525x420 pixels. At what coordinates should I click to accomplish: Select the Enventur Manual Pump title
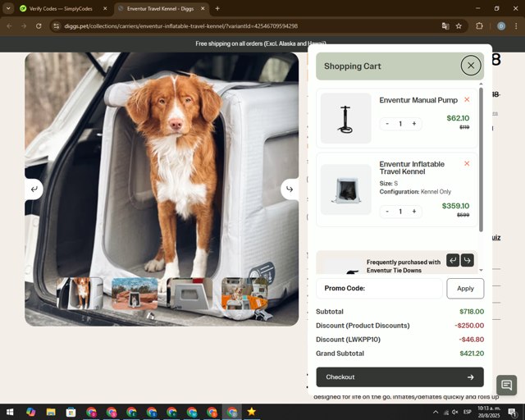point(418,100)
